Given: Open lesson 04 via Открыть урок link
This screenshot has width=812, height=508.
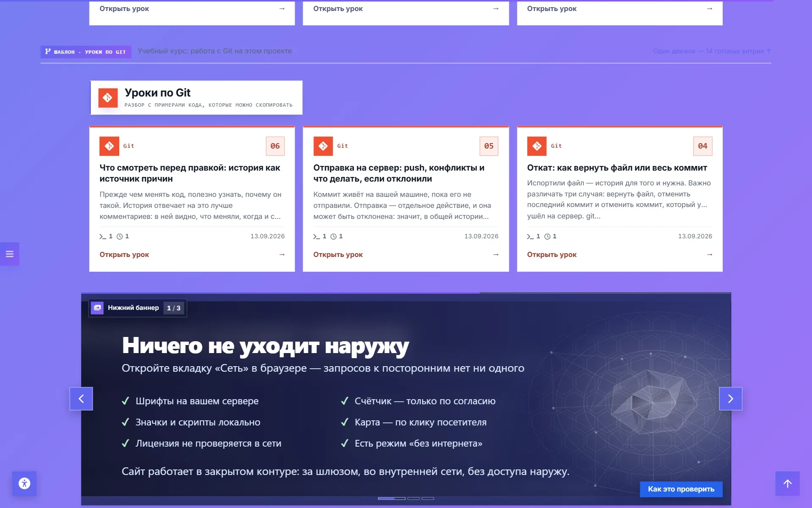Looking at the screenshot, I should coord(552,254).
